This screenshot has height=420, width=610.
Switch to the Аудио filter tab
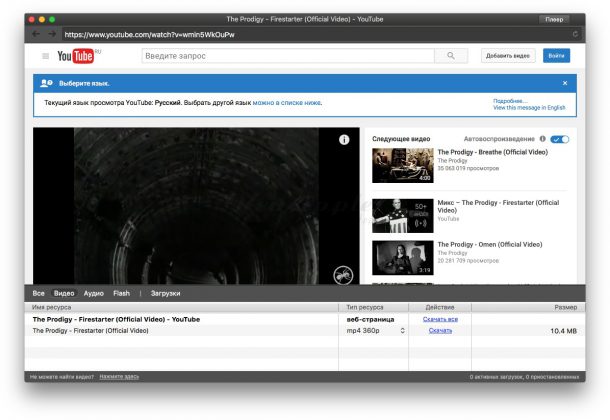tap(93, 293)
